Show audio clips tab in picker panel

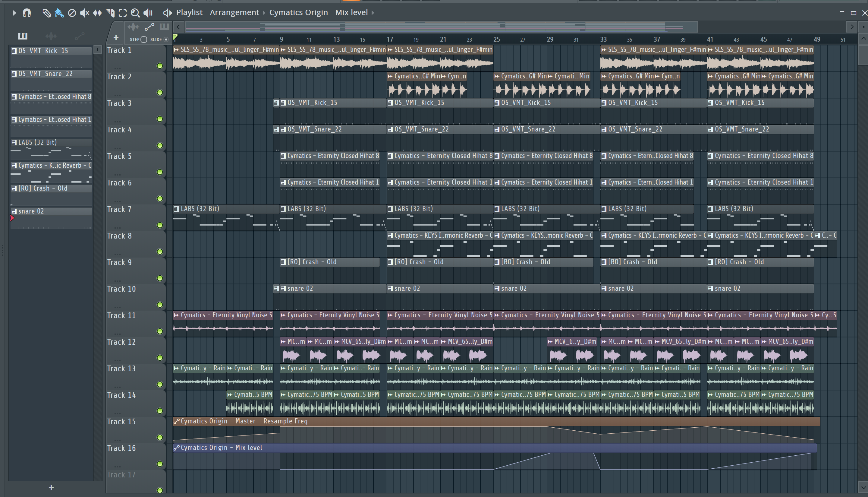coord(51,36)
